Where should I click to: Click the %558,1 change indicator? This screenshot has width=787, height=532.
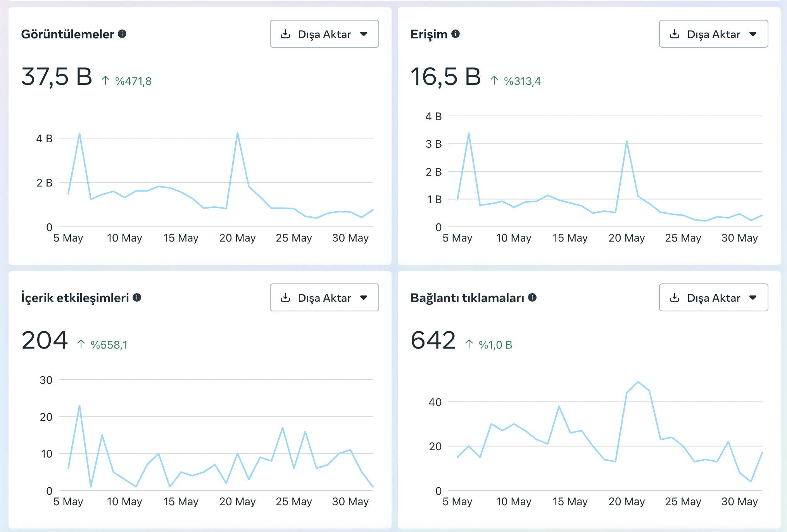pos(109,344)
